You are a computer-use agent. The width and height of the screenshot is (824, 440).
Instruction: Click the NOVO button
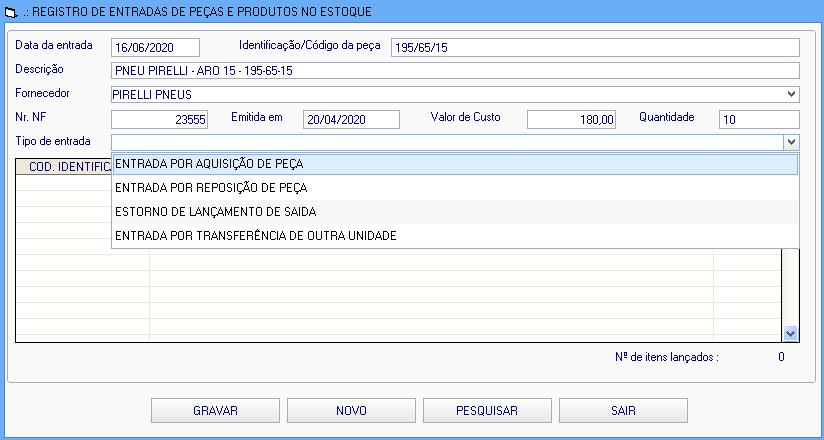[351, 411]
